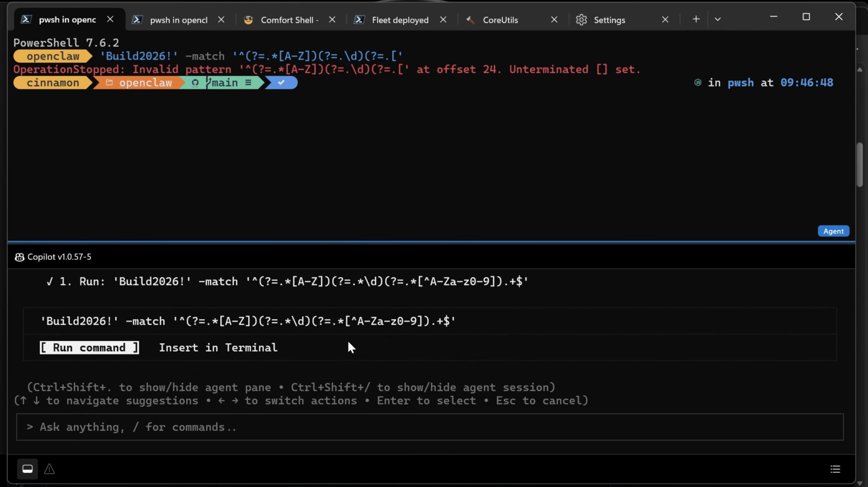Click the green shell icon before 'in pwsh'
Image resolution: width=868 pixels, height=487 pixels.
click(698, 83)
